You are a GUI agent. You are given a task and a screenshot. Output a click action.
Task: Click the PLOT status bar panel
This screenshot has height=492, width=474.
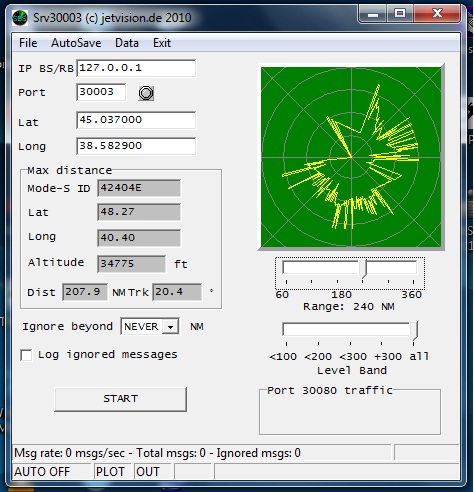tap(112, 472)
